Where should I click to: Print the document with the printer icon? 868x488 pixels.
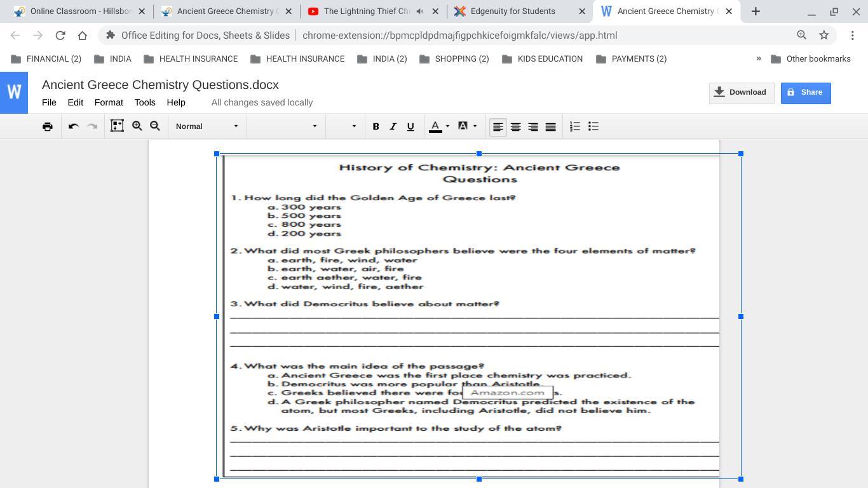coord(48,126)
